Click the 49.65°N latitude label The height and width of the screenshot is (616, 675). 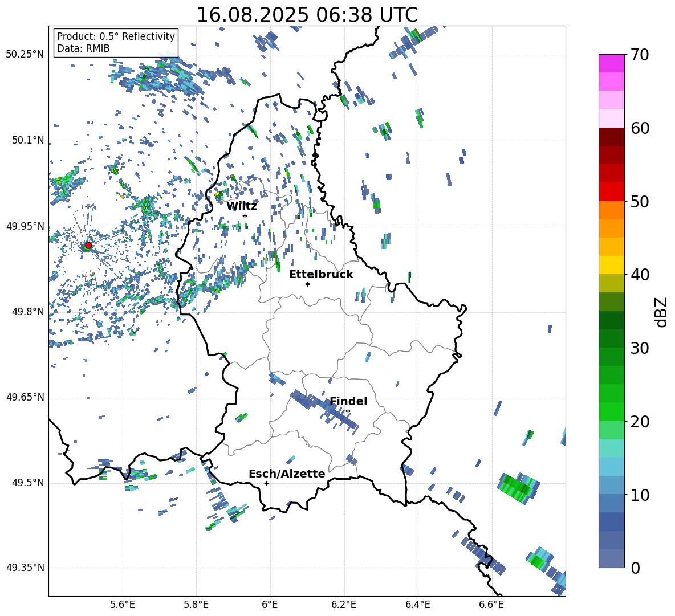[x=25, y=397]
